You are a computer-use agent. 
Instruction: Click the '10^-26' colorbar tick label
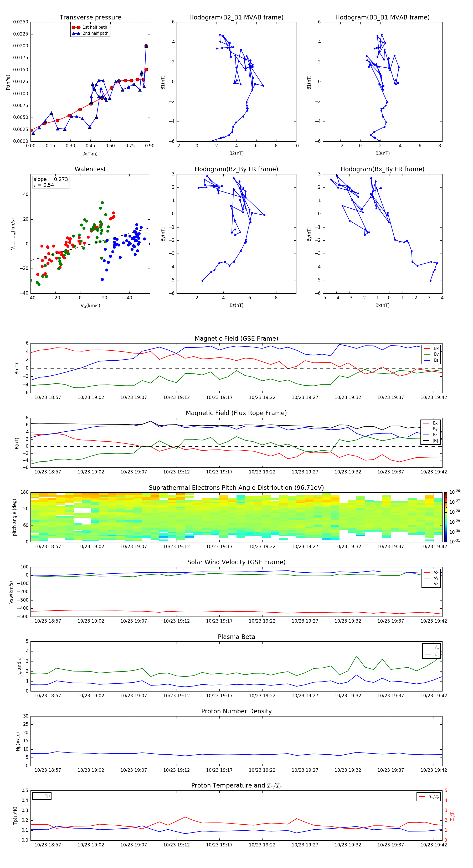455,492
